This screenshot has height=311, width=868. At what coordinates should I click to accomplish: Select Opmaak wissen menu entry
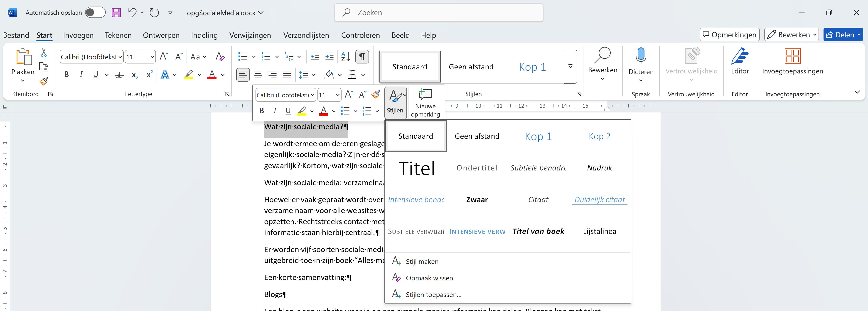pos(429,278)
